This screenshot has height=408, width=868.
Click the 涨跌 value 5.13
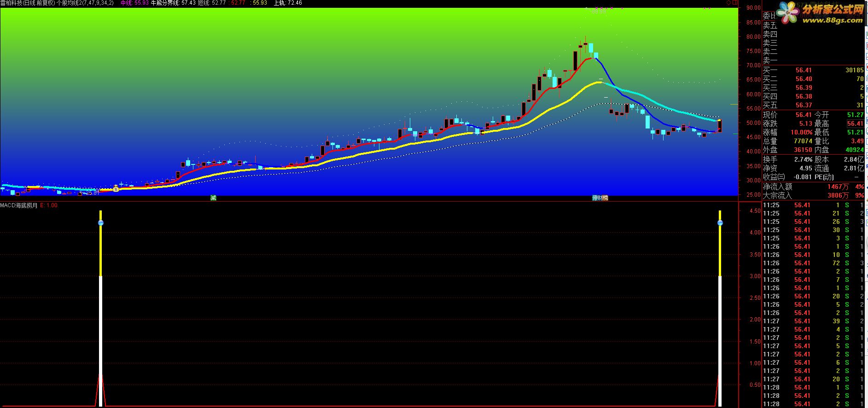point(805,123)
